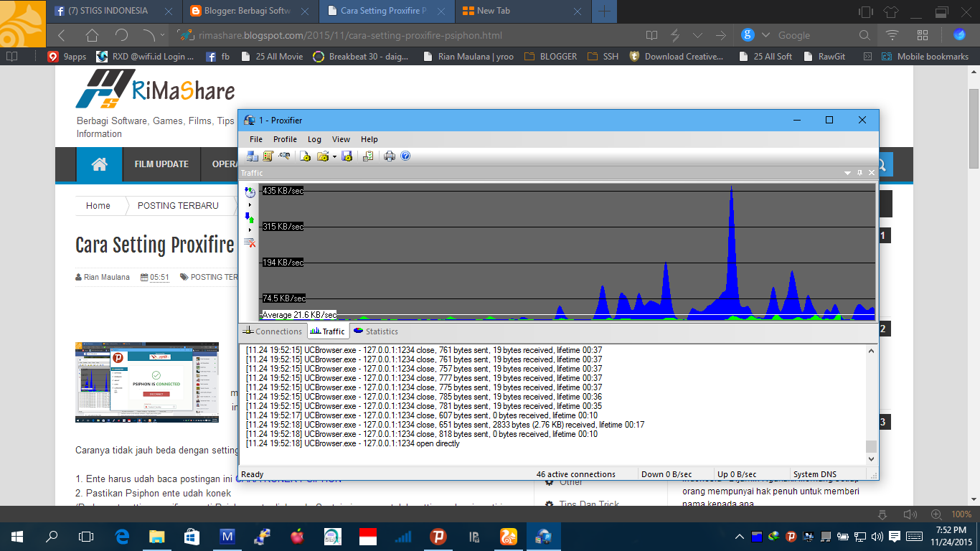Click the search magnifier in browser search box

tap(864, 35)
